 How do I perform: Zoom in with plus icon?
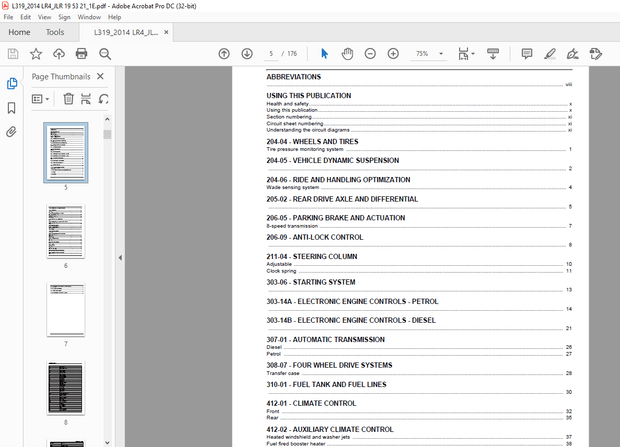[x=393, y=54]
